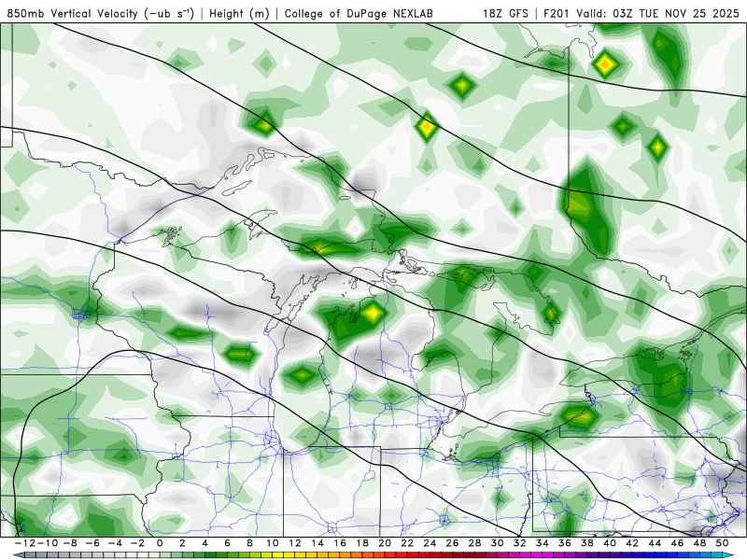Click the "28" value on the color scale
Image resolution: width=747 pixels, height=560 pixels.
pos(474,543)
